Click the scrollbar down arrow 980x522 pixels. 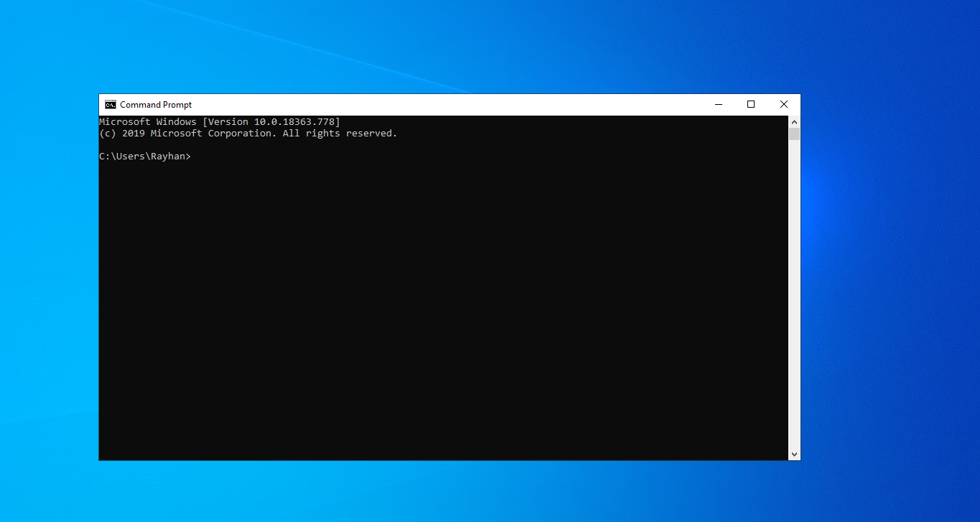[x=794, y=454]
